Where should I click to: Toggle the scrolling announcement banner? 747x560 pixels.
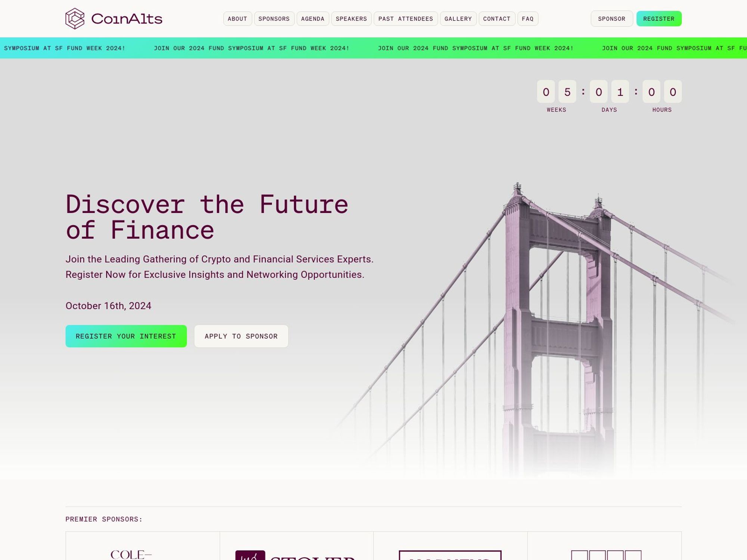click(373, 48)
